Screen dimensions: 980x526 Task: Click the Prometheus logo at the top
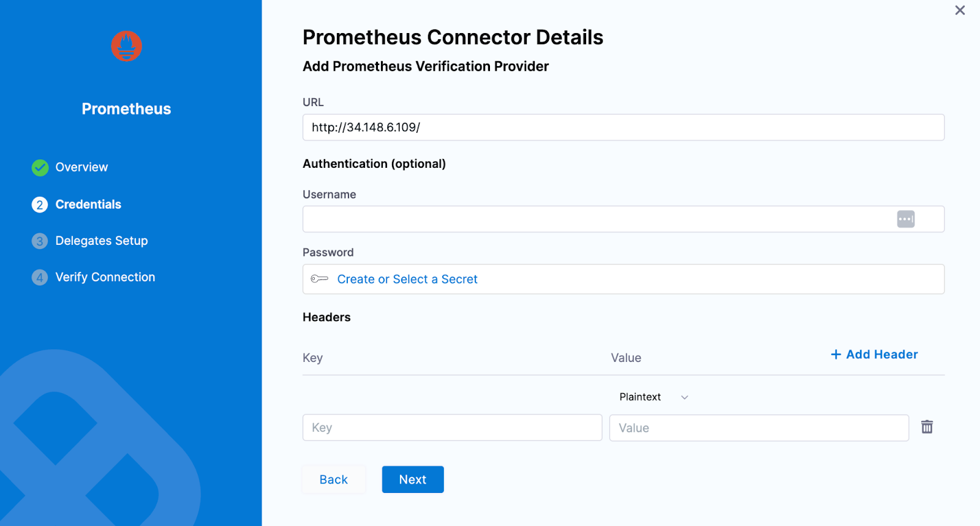click(126, 46)
